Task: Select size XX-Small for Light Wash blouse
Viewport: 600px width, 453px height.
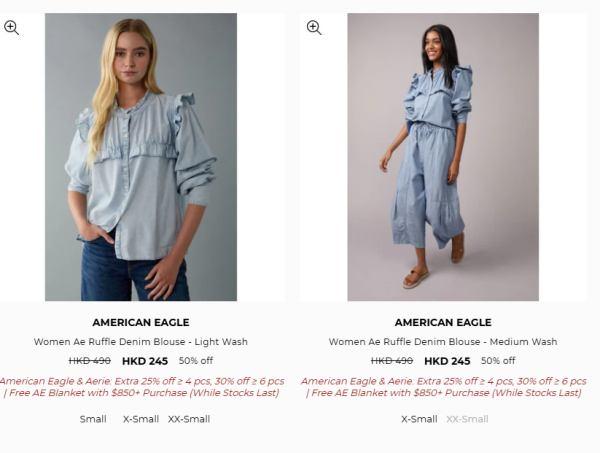Action: 189,419
